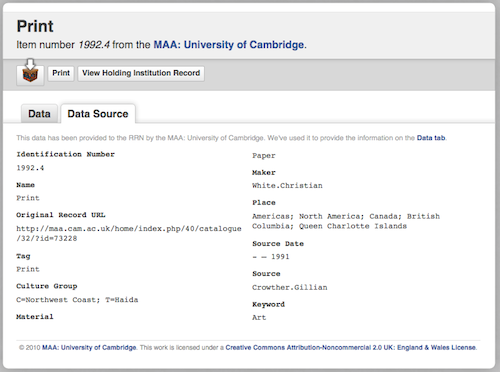Click 'Print' value under Name
This screenshot has height=372, width=500.
click(28, 198)
